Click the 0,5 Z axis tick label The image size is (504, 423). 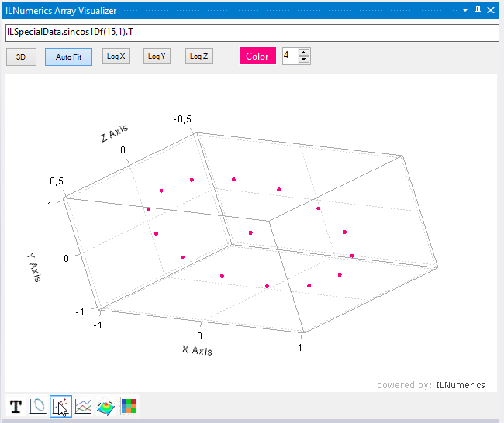(57, 181)
